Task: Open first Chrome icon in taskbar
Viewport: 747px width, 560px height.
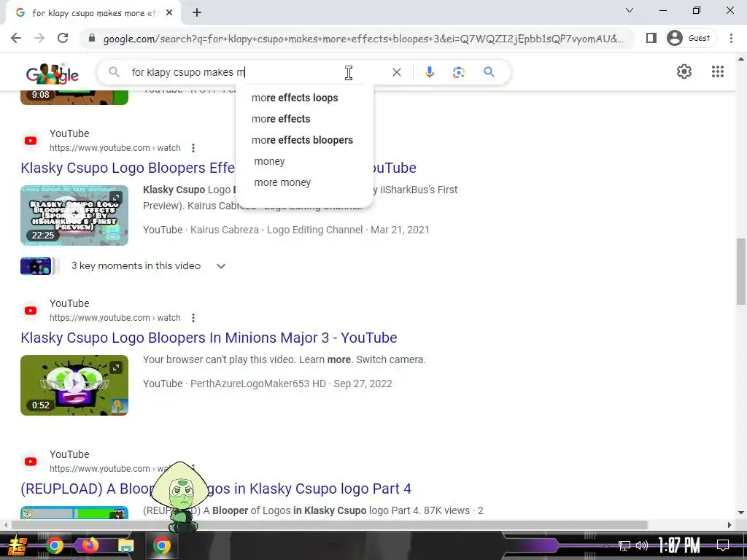Action: coord(54,545)
